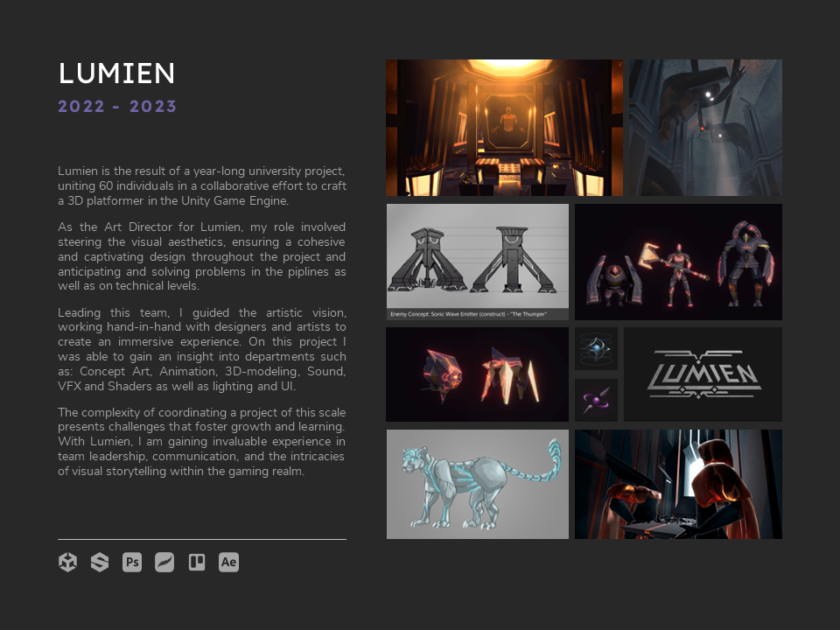The image size is (840, 630).
Task: Select the robotic panther concept art
Action: (478, 484)
